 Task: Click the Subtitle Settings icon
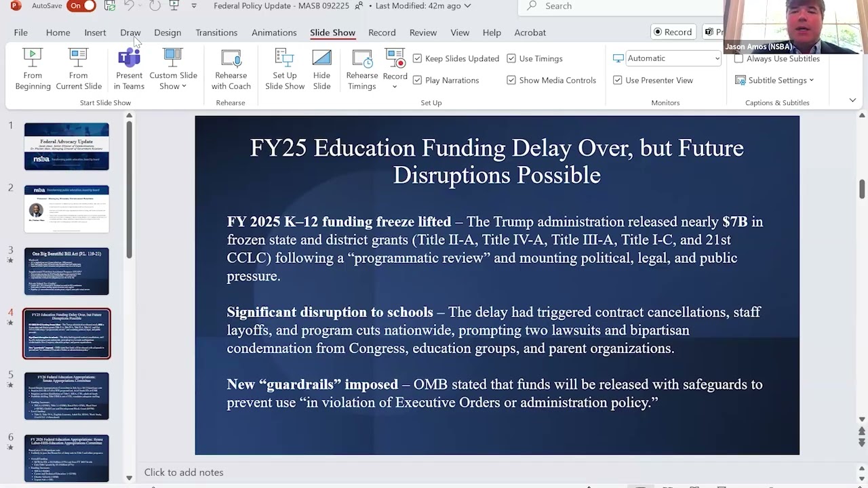[x=741, y=80]
